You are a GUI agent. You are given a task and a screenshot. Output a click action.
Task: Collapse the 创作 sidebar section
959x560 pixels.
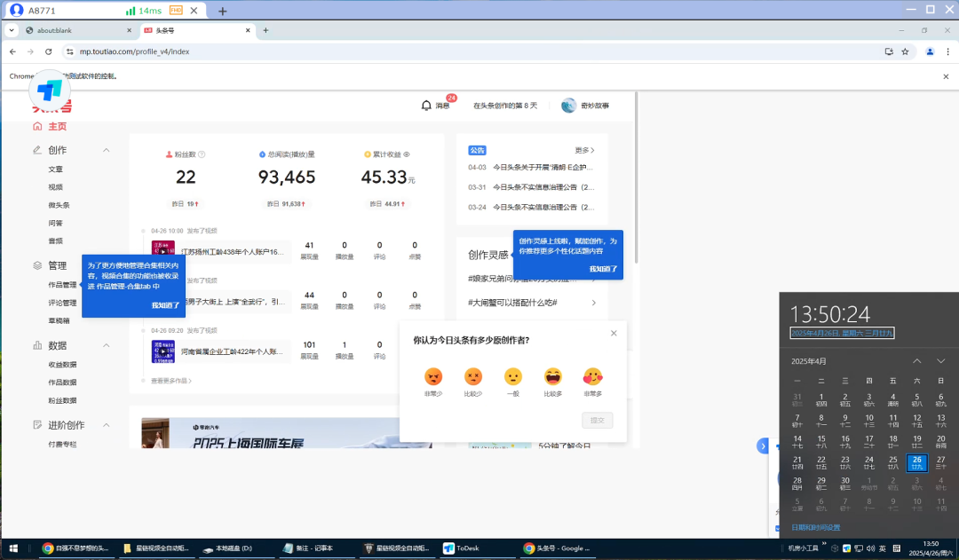coord(106,150)
